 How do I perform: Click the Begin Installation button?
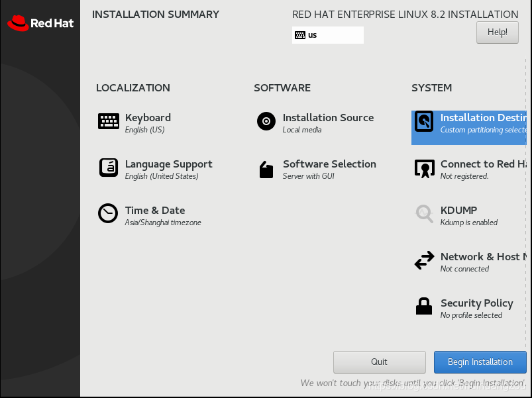[480, 362]
